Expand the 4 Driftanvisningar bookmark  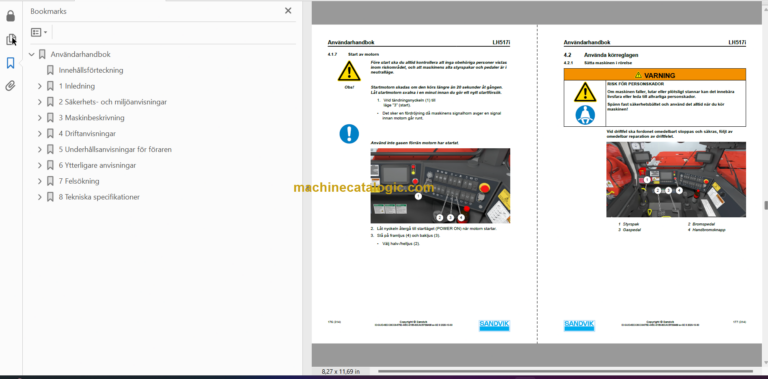40,134
